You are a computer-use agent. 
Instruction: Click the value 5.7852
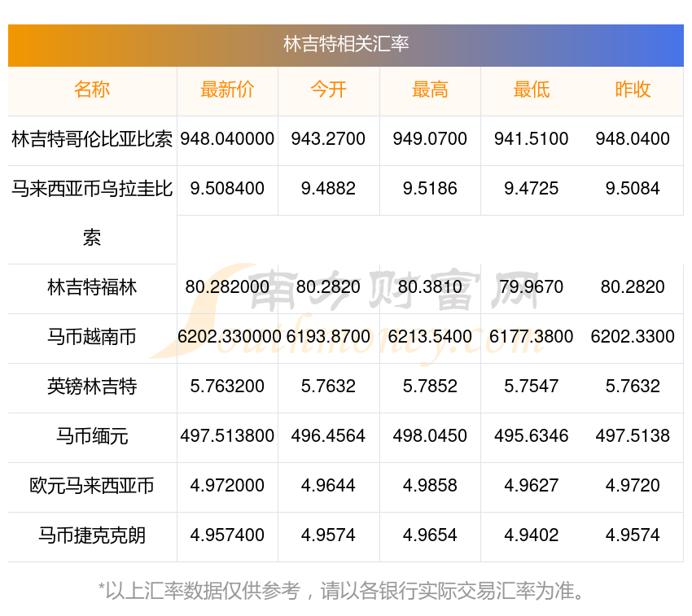click(430, 387)
